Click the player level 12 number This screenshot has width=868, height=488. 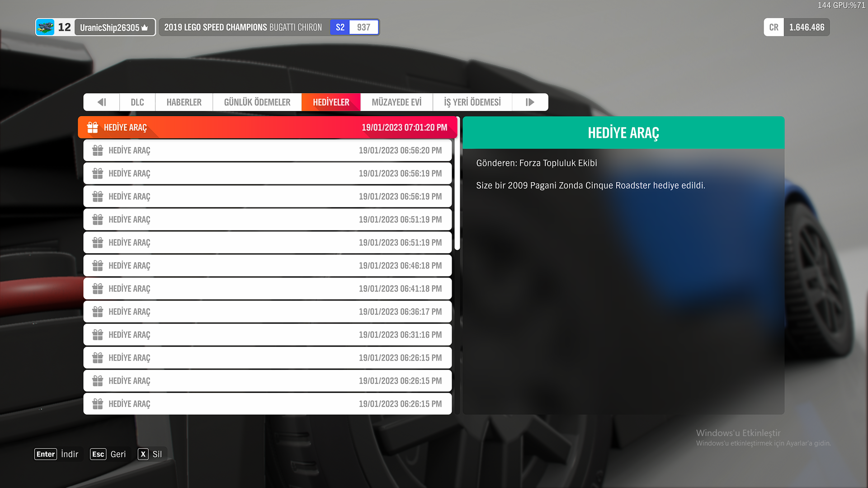coord(64,27)
